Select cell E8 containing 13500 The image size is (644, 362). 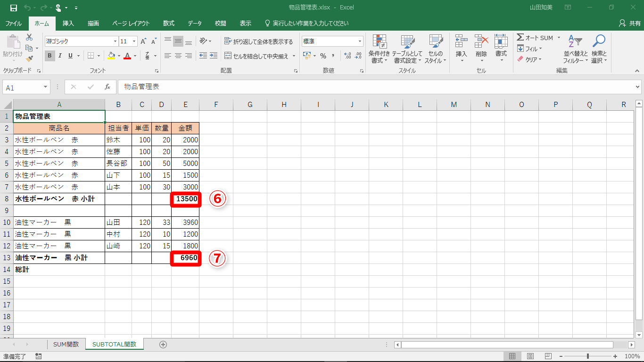point(185,199)
